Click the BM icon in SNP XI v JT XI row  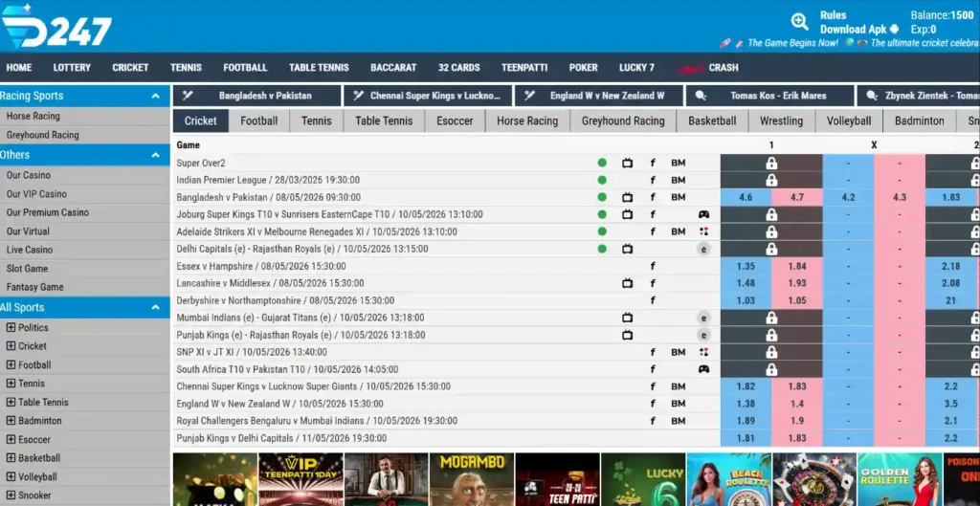pyautogui.click(x=679, y=352)
